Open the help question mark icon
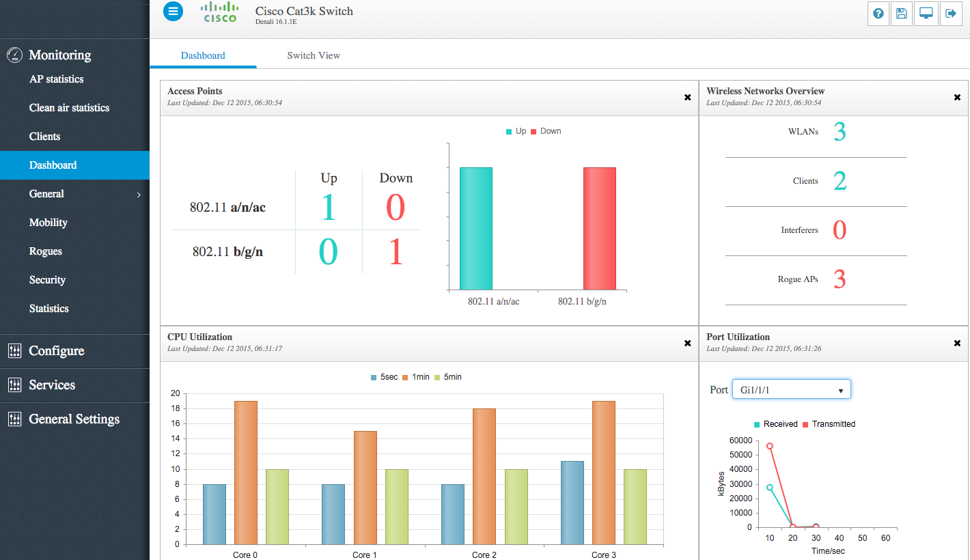The width and height of the screenshot is (970, 560). tap(878, 14)
